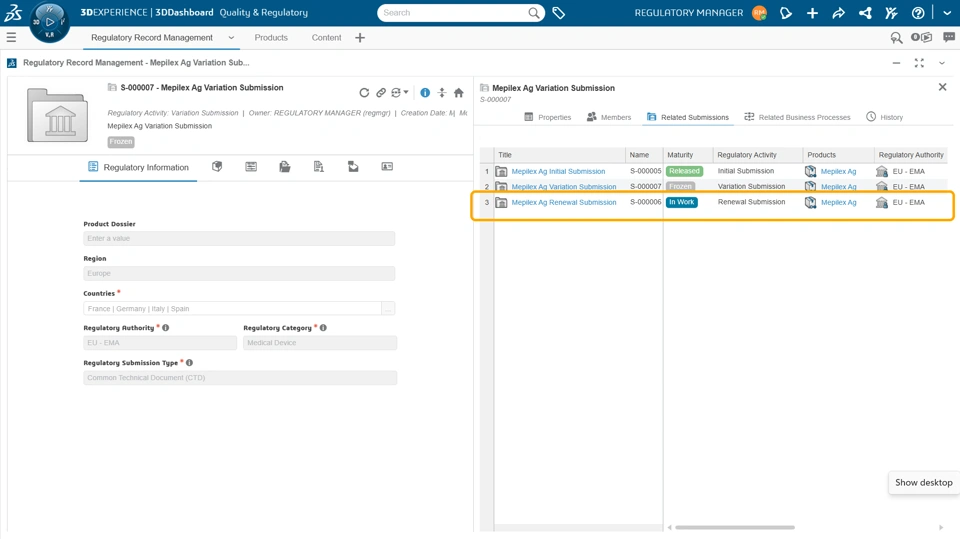
Task: Open Mepilex Ag product link in row 1
Action: (x=838, y=172)
